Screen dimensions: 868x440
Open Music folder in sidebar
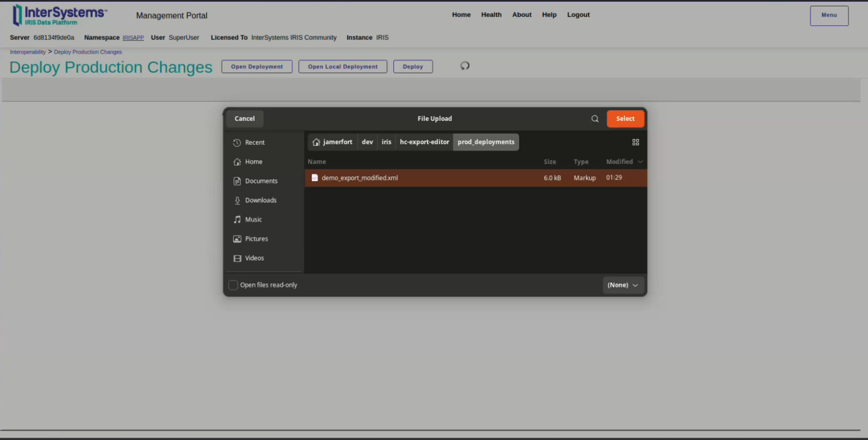pos(253,220)
